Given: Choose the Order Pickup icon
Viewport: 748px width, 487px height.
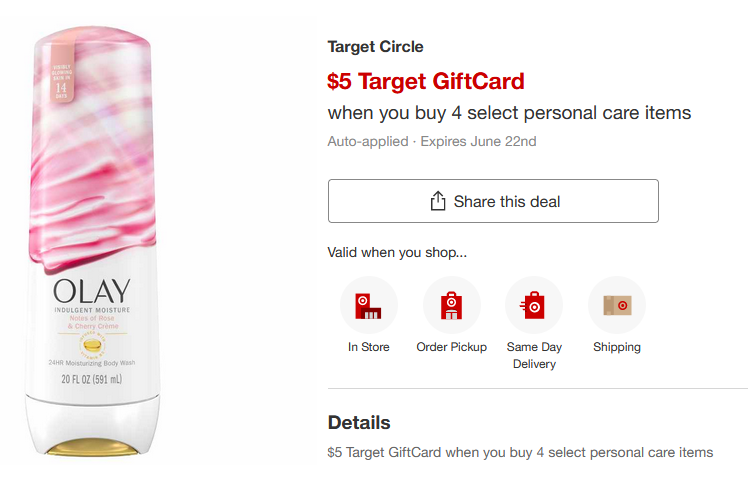Looking at the screenshot, I should [451, 305].
